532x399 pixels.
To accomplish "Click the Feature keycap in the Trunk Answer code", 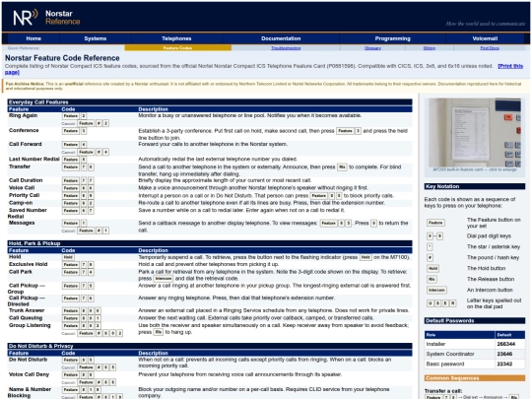I will (71, 310).
